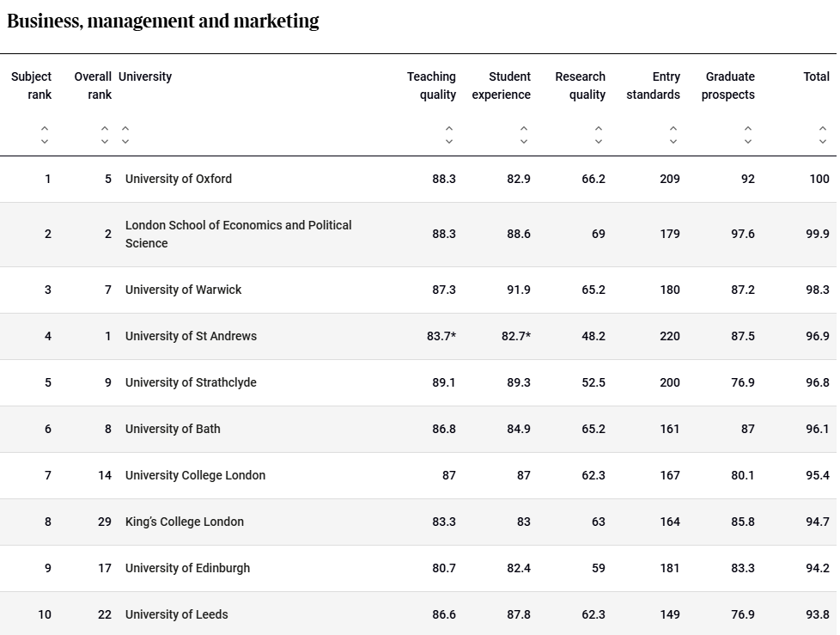The width and height of the screenshot is (840, 635).
Task: Click Warwick's total score 98.3
Action: [818, 290]
